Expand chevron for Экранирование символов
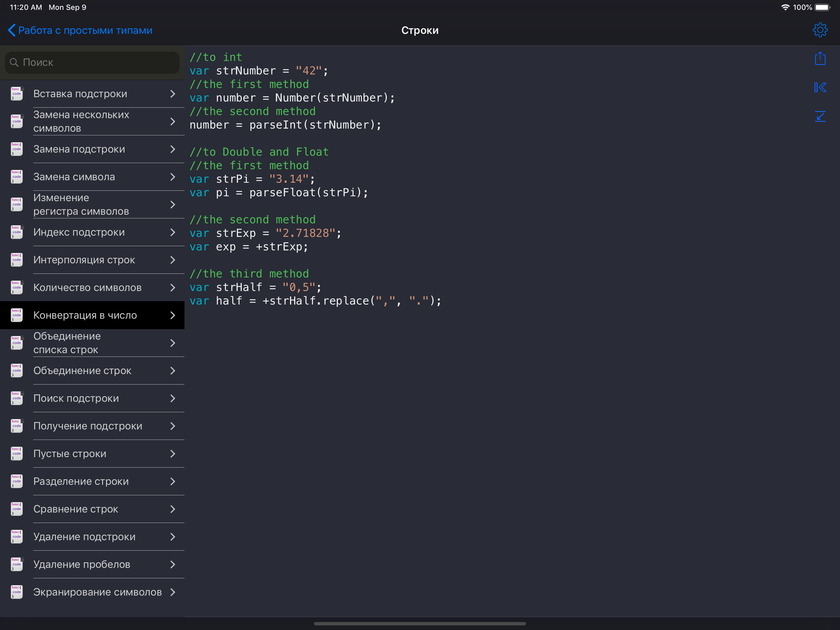 click(173, 592)
